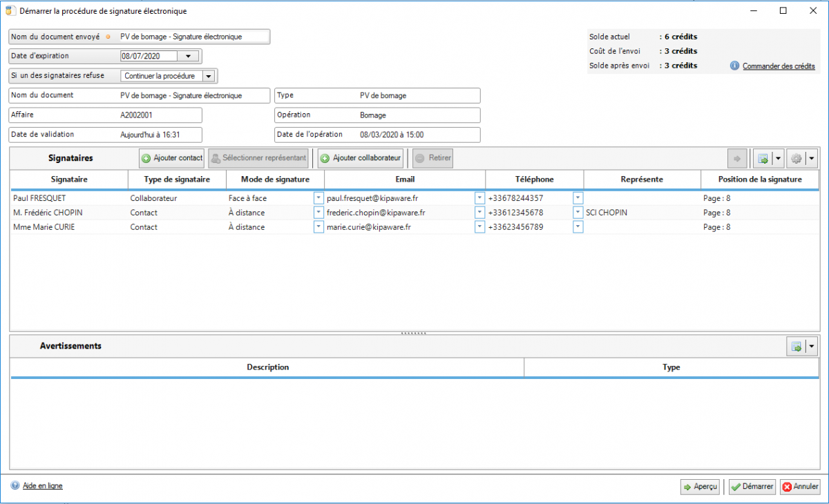Click the Ajouter contact button
Image resolution: width=829 pixels, height=504 pixels.
pos(172,158)
